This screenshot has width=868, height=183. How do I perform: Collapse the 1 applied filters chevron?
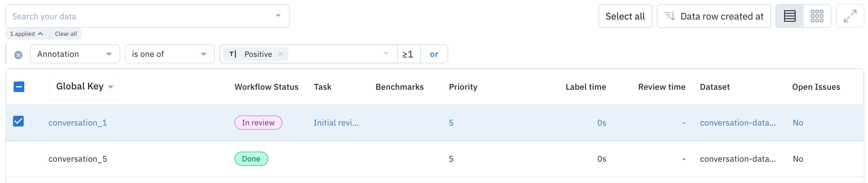(x=41, y=34)
